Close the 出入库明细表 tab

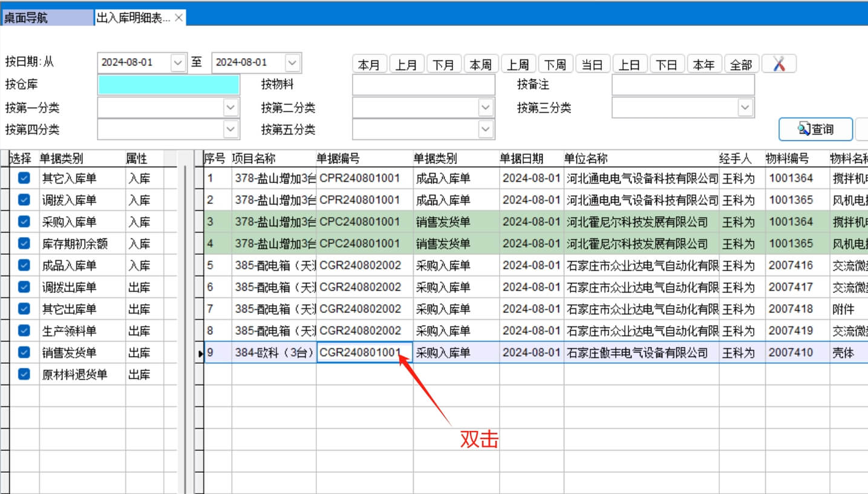[x=178, y=18]
